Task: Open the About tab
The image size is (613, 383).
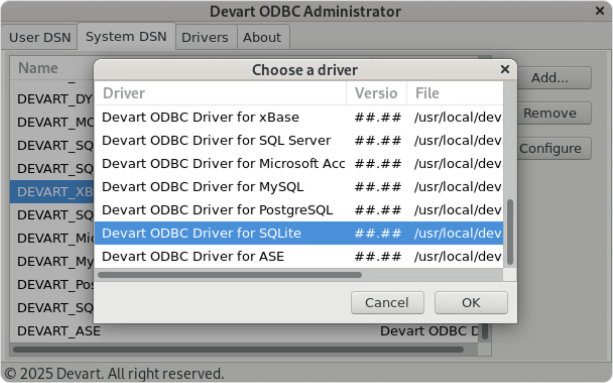Action: pyautogui.click(x=262, y=38)
